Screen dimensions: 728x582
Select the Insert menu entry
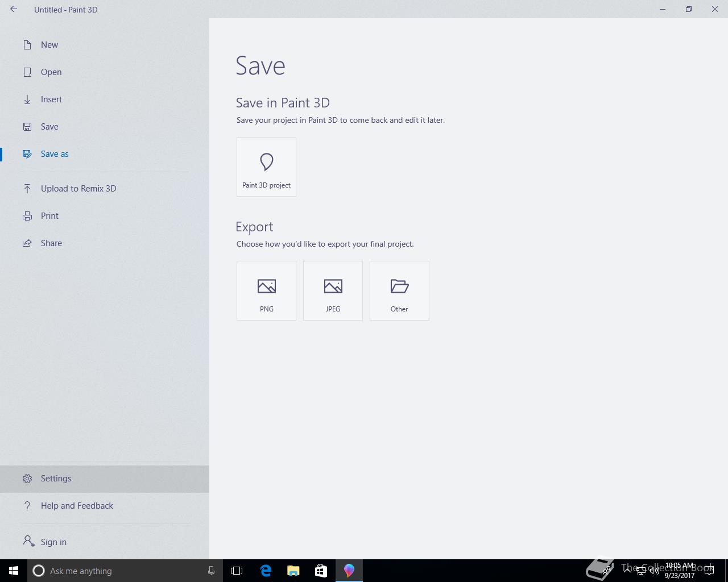105,99
